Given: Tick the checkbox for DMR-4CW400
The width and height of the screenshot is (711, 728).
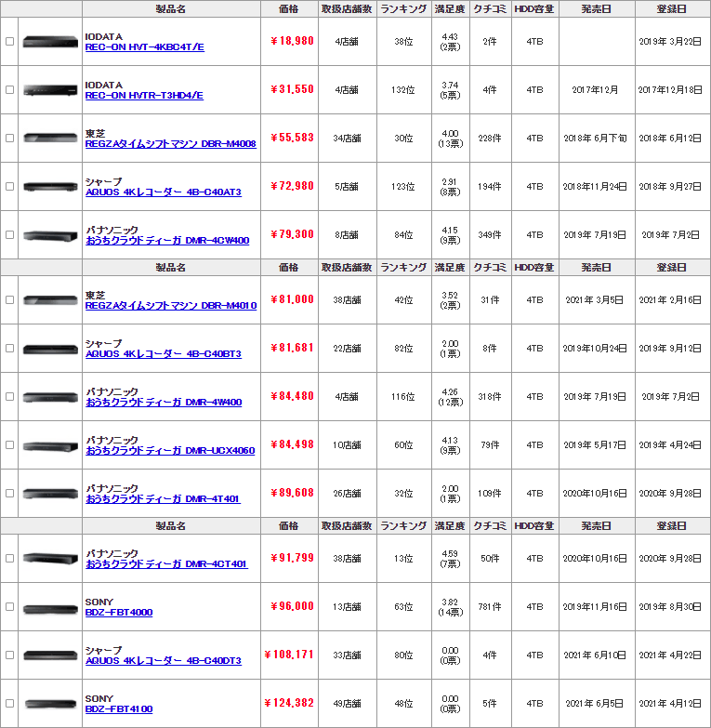Looking at the screenshot, I should tap(9, 234).
